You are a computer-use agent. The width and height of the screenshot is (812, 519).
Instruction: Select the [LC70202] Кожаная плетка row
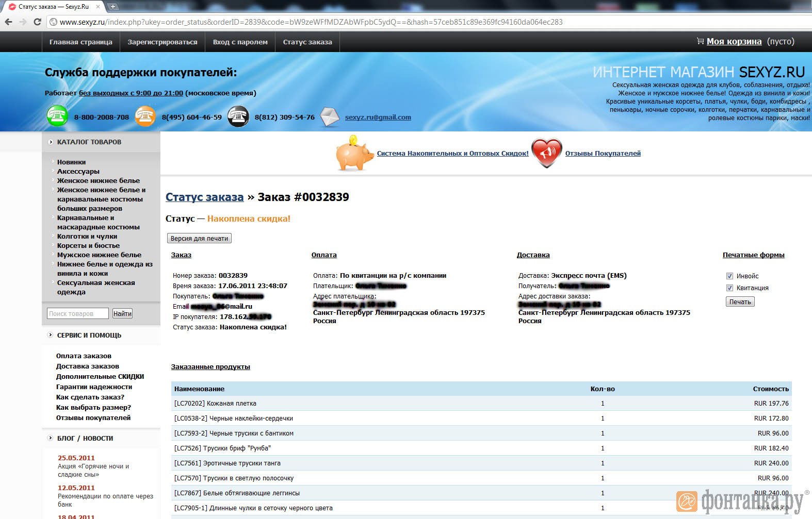pyautogui.click(x=481, y=404)
